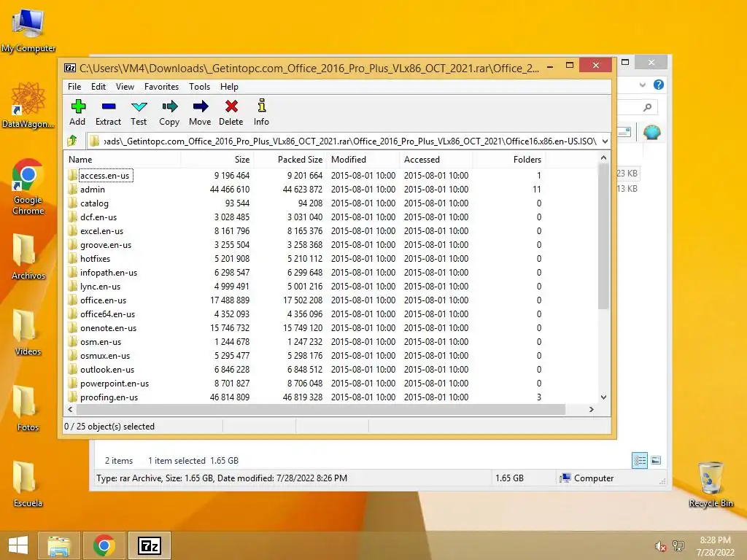Sort by Packed Size column header

tap(290, 160)
